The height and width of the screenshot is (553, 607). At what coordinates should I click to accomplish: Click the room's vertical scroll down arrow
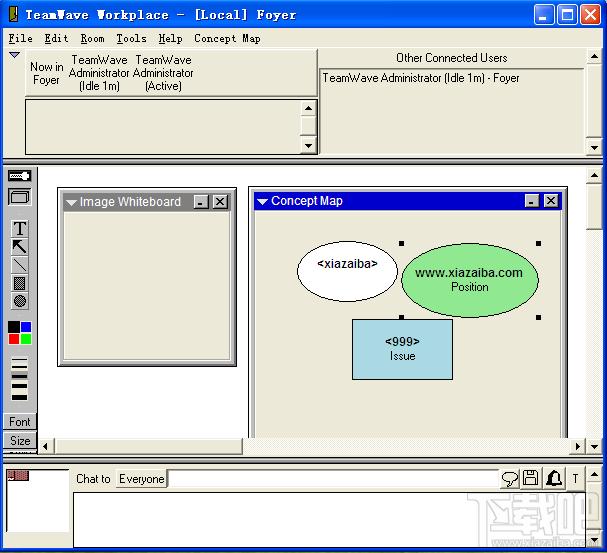point(594,446)
